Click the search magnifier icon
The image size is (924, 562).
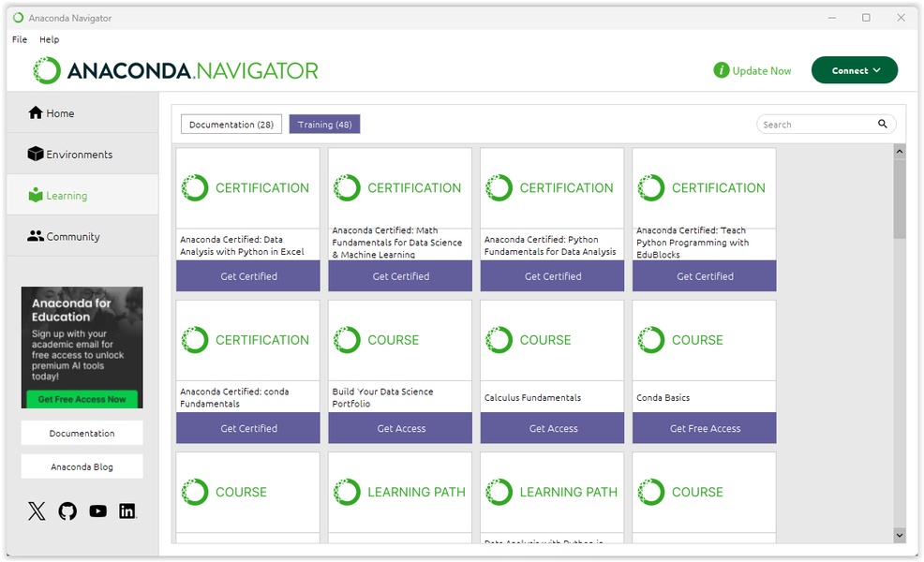(882, 124)
